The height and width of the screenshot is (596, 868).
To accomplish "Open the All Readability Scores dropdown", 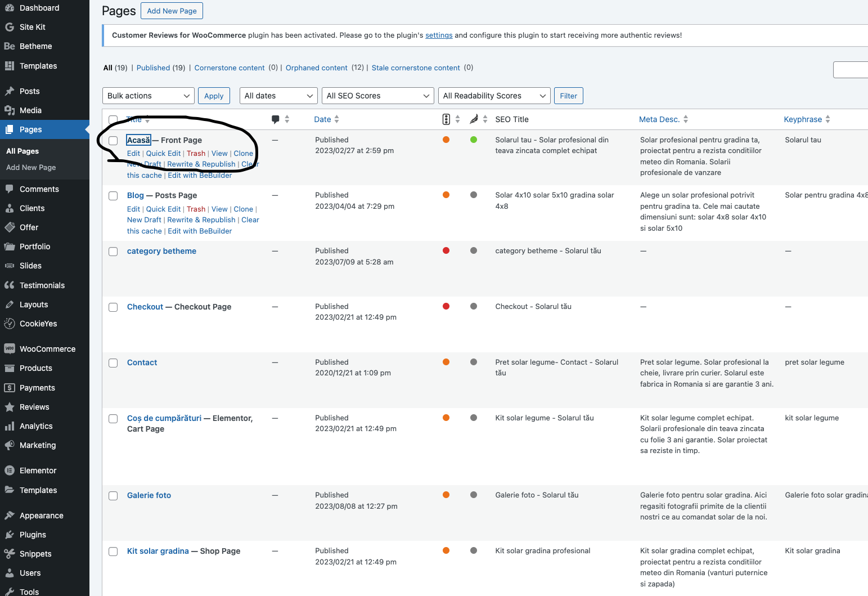I will click(x=494, y=96).
